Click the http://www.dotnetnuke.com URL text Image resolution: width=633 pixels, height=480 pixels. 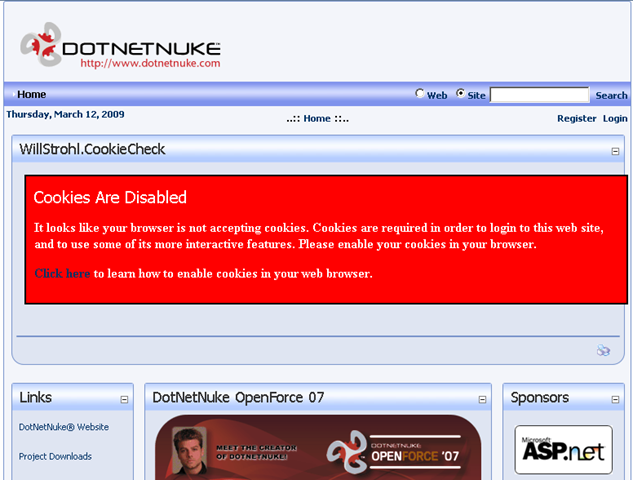150,63
